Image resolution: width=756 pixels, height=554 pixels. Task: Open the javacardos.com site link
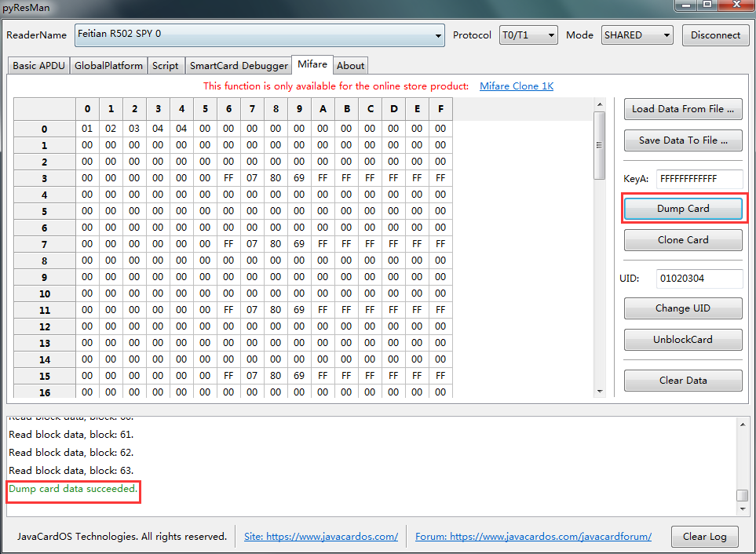(x=320, y=537)
